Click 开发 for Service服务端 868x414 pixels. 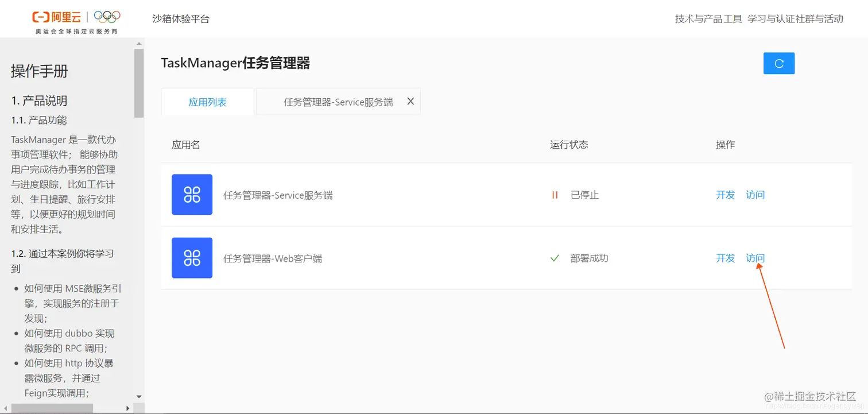pyautogui.click(x=725, y=195)
